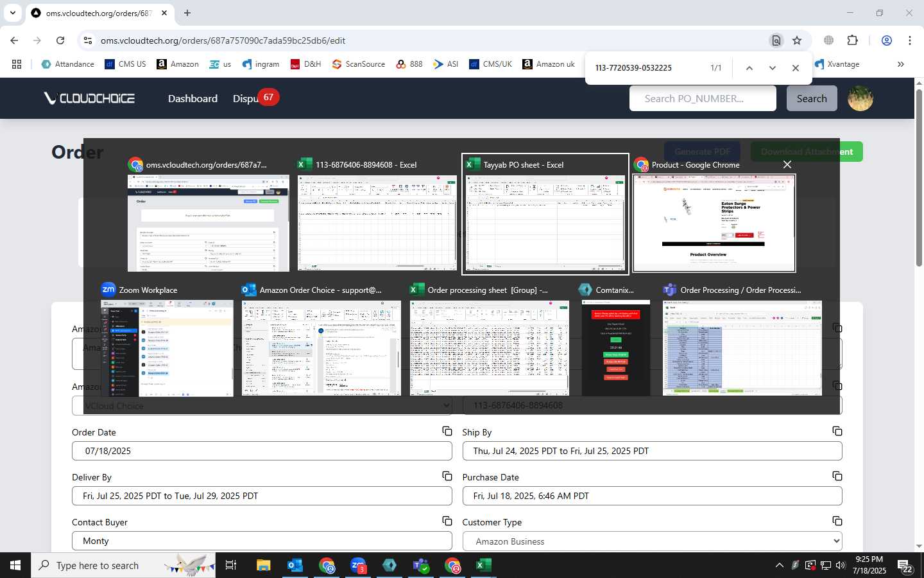Open the Attandance bookmark

(x=67, y=64)
